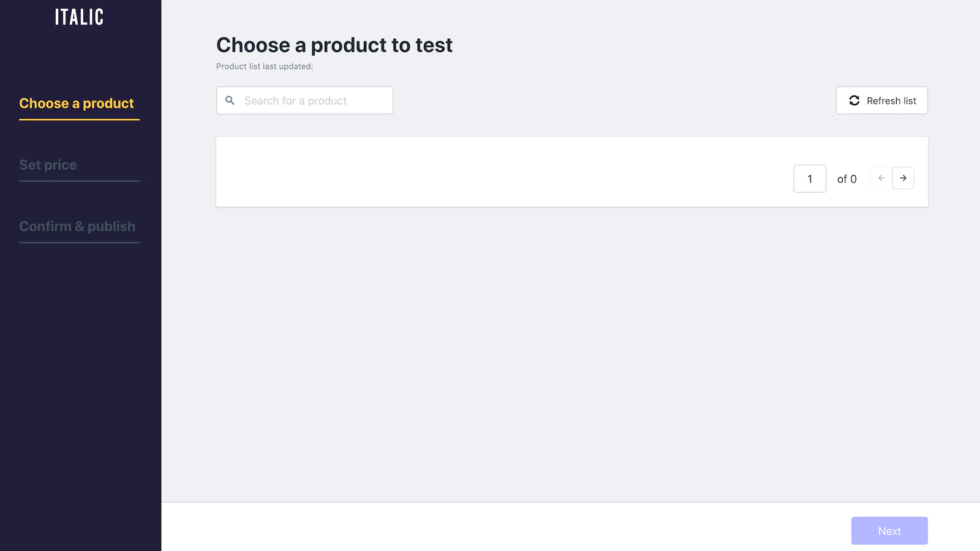Click the underline beneath Confirm & publish
The height and width of the screenshot is (551, 980).
click(x=79, y=242)
